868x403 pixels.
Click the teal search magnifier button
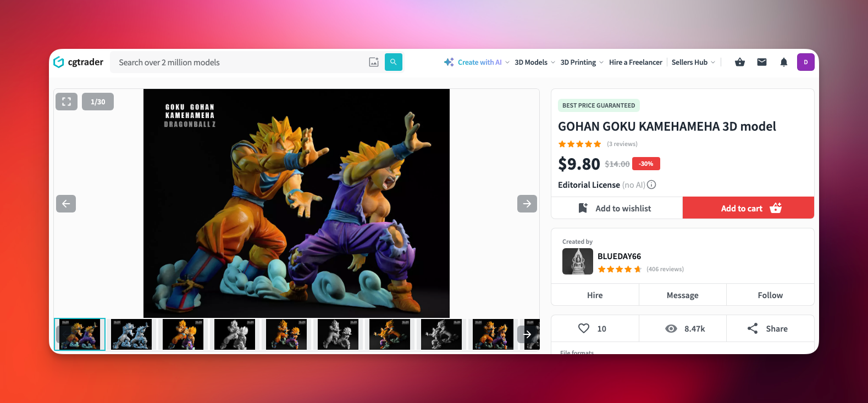[x=394, y=62]
